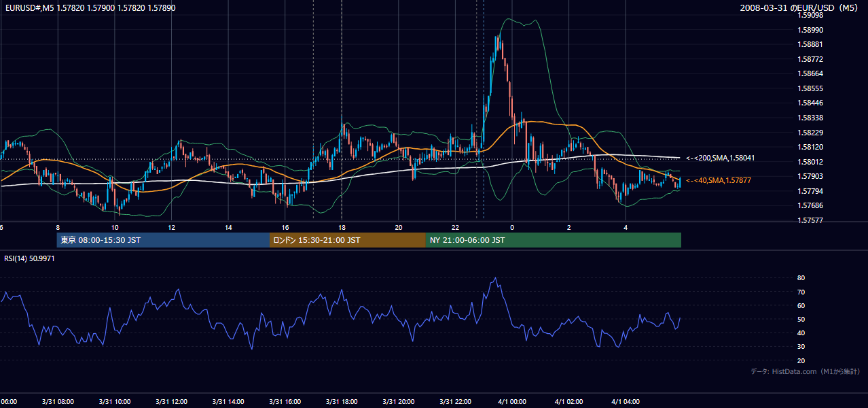
Task: Click the 3/31 14:00 time axis label
Action: tap(228, 402)
